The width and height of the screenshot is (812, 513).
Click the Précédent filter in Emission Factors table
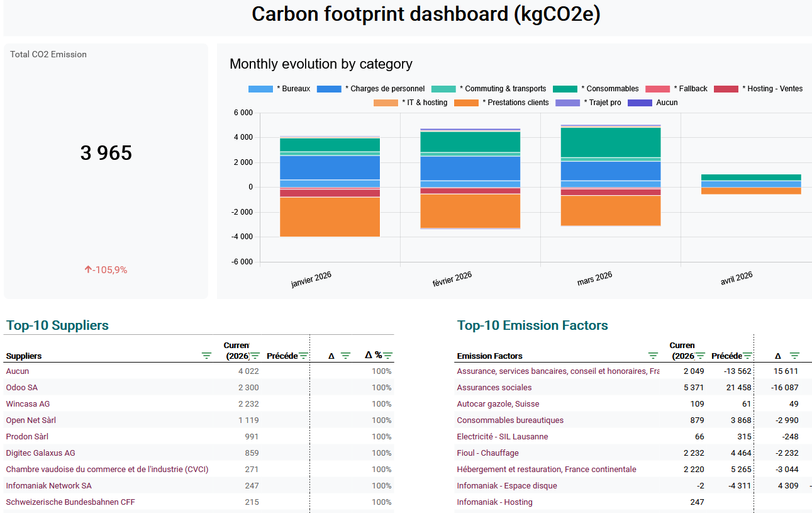747,356
